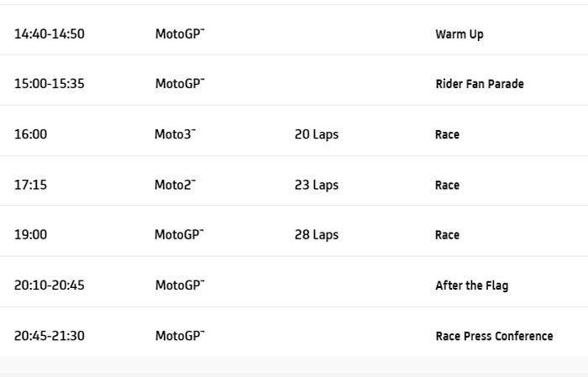Open the Race label in the 28 Laps row

pos(447,235)
